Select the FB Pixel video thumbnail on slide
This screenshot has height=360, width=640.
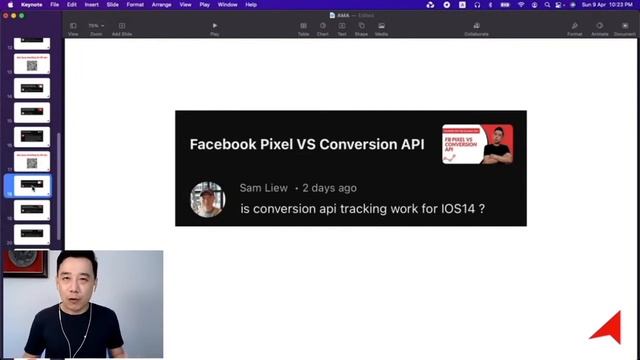[x=478, y=144]
